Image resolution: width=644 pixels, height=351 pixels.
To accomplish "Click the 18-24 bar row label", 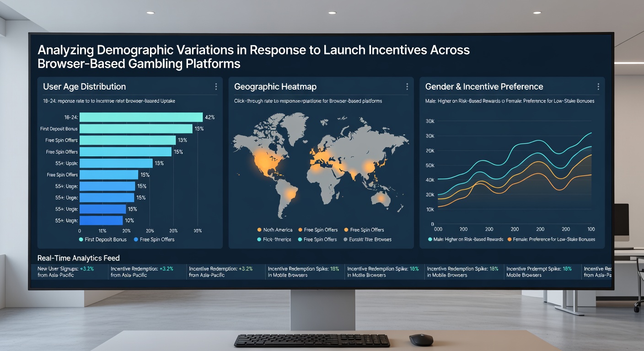I will [72, 117].
